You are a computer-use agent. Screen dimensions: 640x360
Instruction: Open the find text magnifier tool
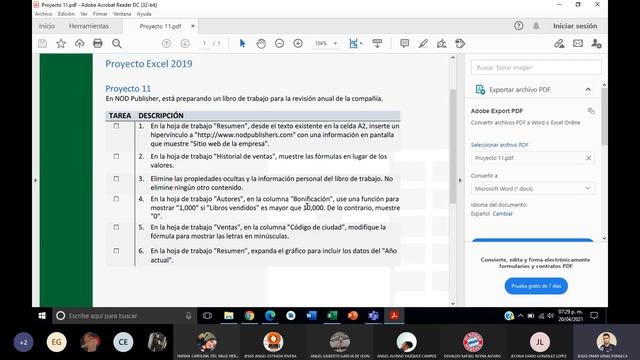tap(117, 43)
